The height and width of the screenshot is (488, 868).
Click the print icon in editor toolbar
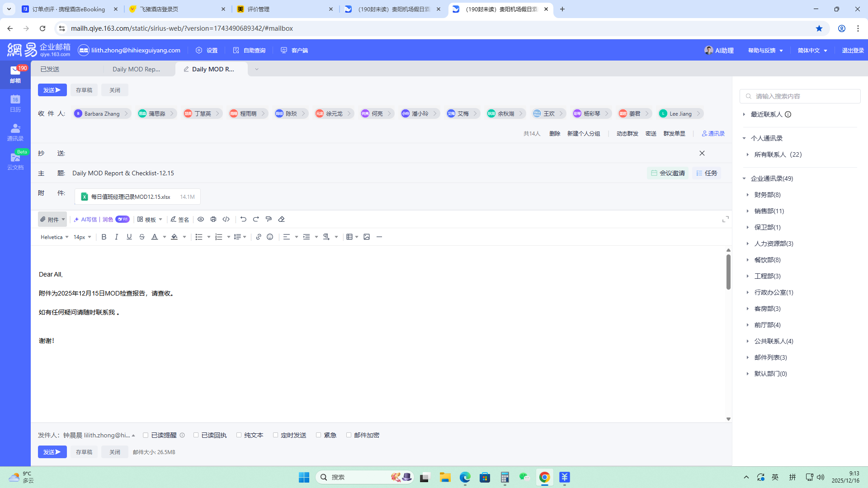click(x=213, y=219)
